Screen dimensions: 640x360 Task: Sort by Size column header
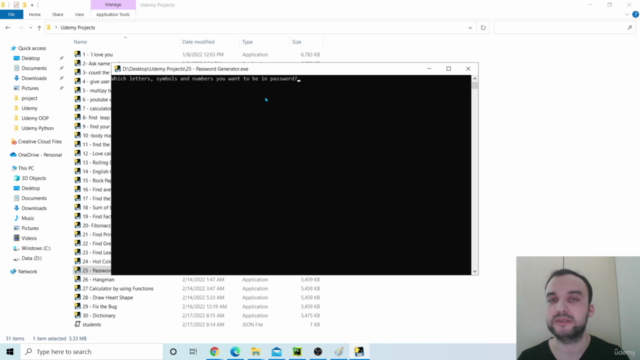(297, 42)
